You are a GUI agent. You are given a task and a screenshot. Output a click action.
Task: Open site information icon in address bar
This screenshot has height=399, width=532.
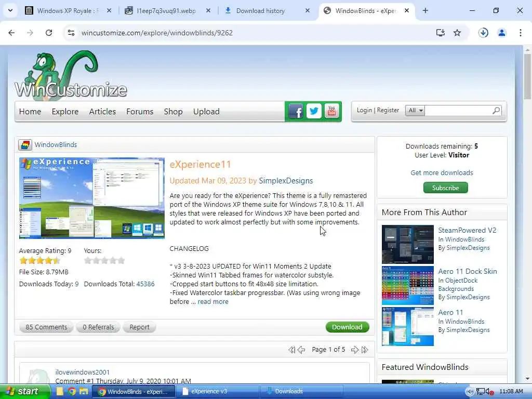pos(71,33)
